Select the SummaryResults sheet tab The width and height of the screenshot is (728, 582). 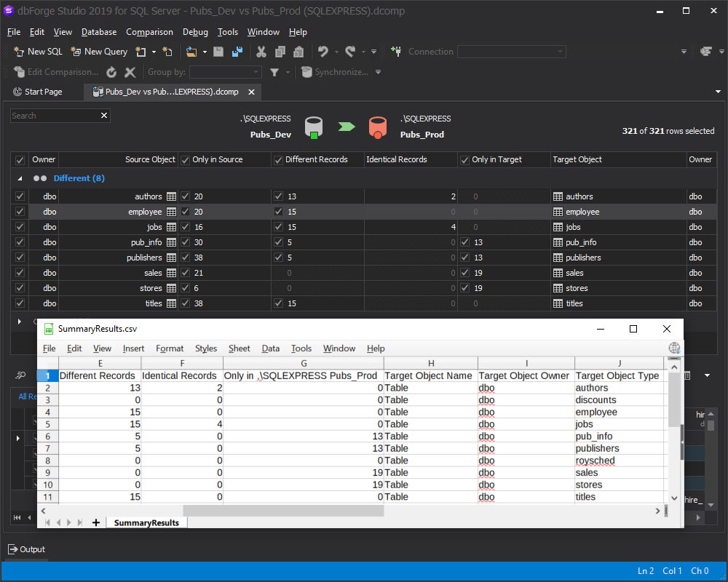point(146,522)
